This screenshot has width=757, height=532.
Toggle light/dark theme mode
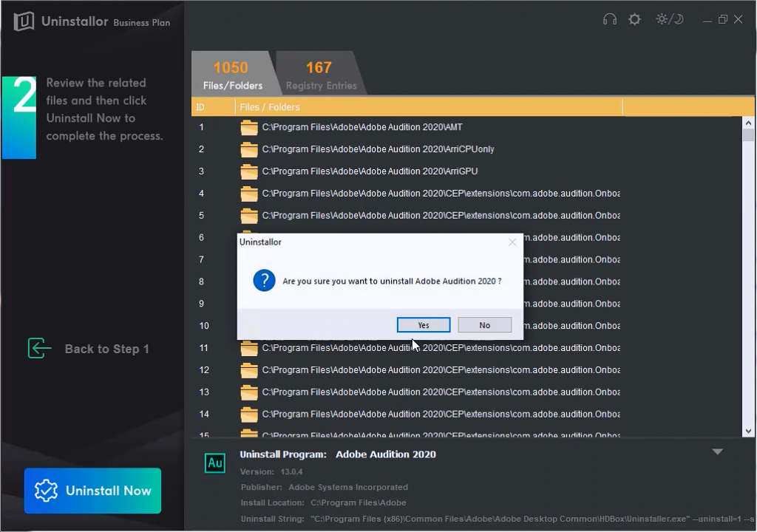click(670, 19)
